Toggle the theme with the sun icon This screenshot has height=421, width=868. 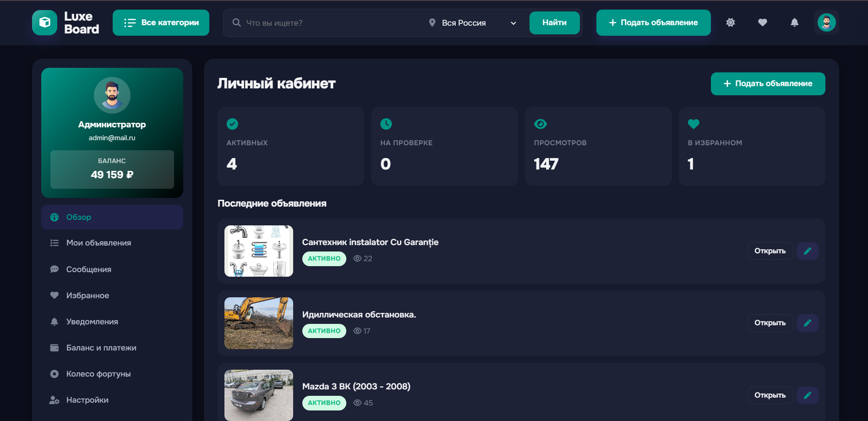click(731, 22)
